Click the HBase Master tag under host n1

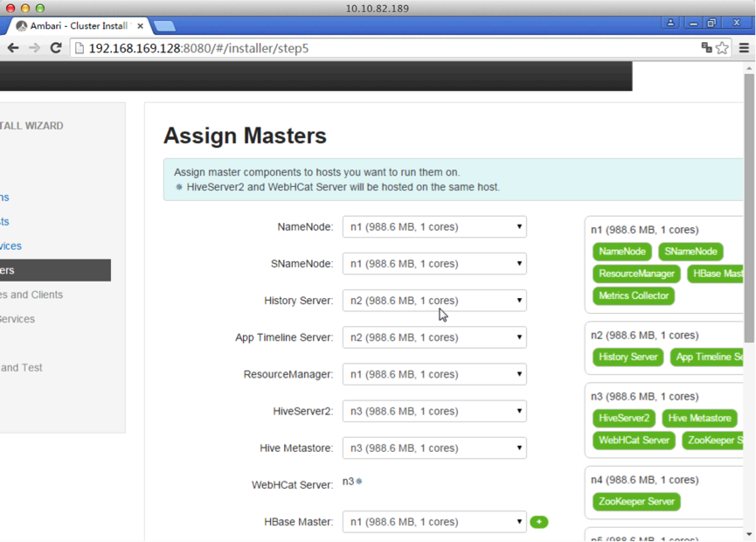coord(716,274)
